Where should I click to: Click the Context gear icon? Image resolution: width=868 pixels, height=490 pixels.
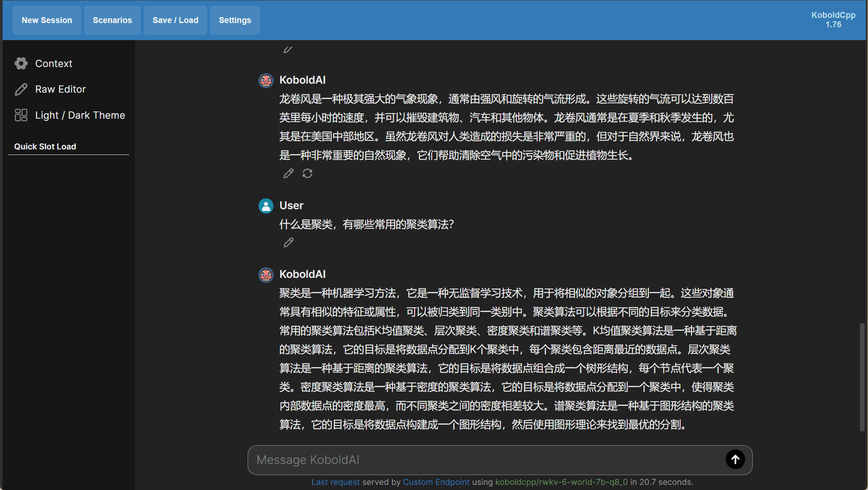tap(21, 64)
